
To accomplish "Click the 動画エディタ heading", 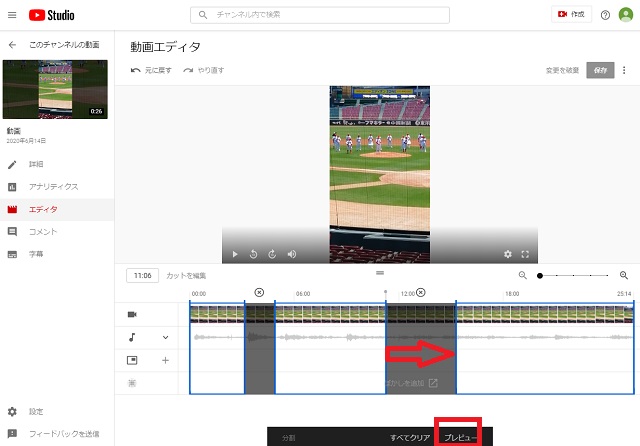I will point(165,47).
